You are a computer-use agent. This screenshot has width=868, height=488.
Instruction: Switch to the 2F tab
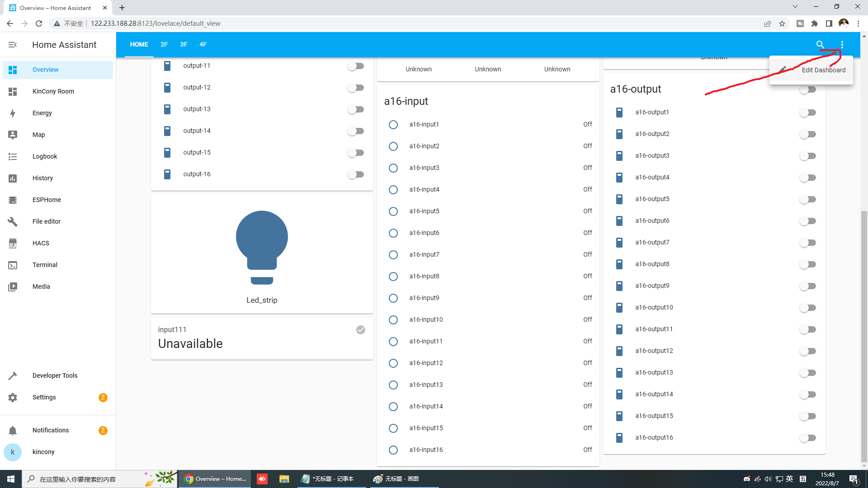(164, 44)
